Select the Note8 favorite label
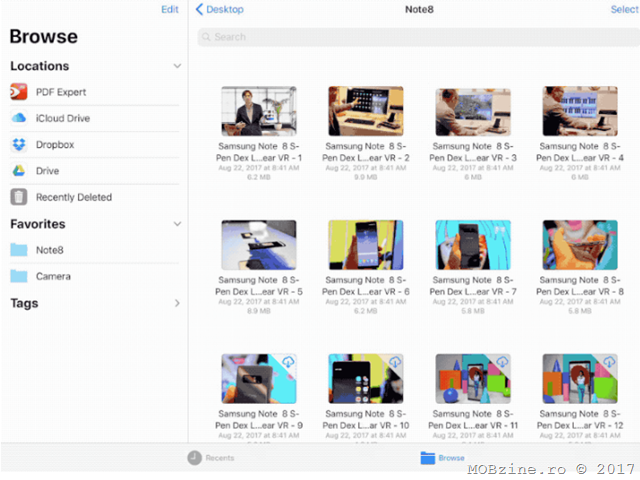The height and width of the screenshot is (480, 640). (x=50, y=250)
